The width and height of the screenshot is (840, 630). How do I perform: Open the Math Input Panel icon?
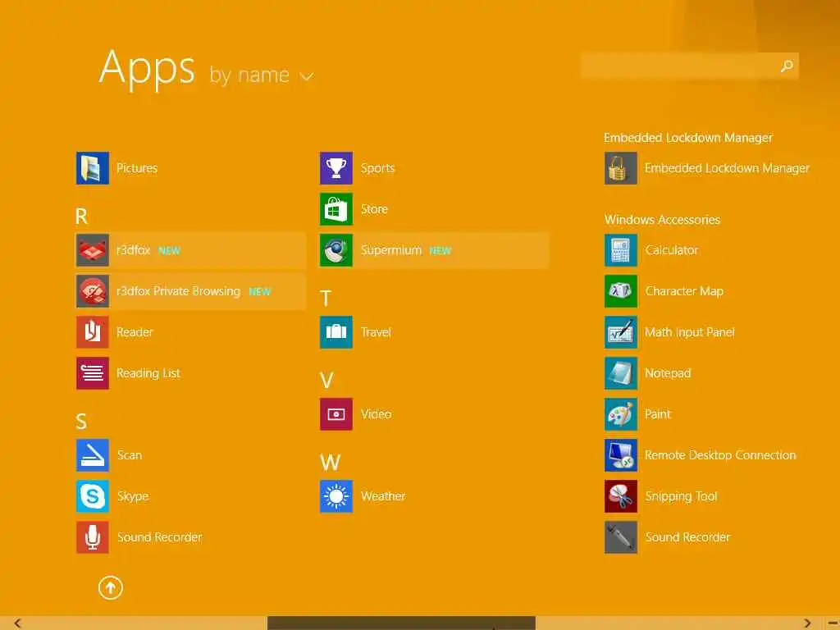pyautogui.click(x=621, y=332)
